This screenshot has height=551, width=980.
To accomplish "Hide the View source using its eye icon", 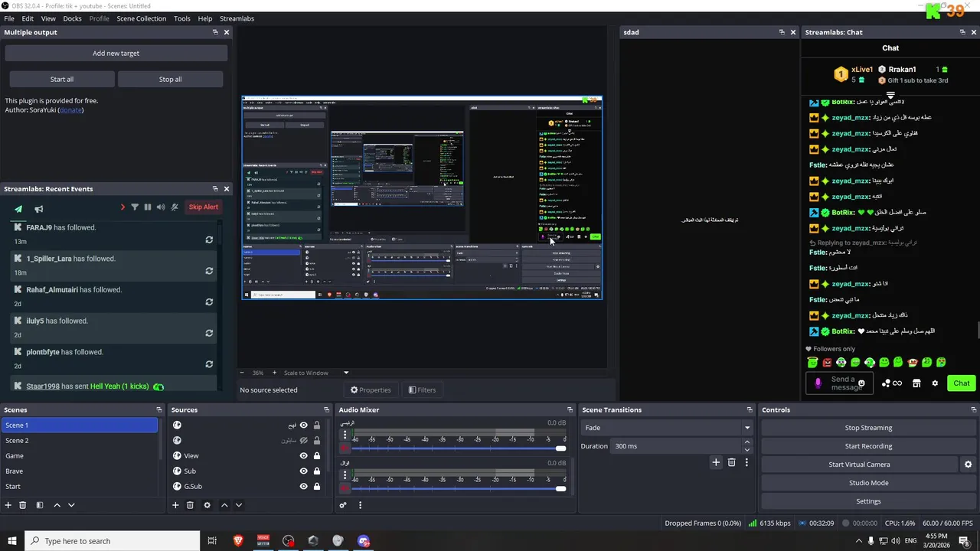I will pyautogui.click(x=303, y=456).
